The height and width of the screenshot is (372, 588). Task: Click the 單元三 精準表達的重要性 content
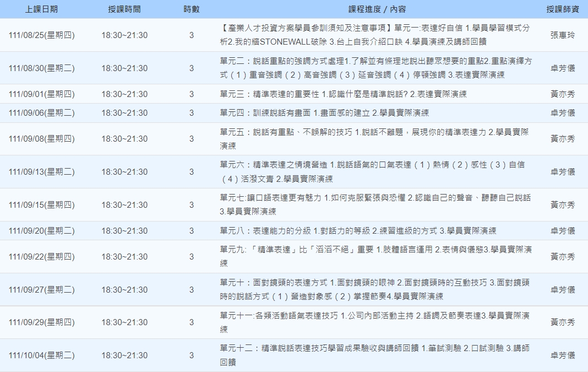tap(343, 94)
